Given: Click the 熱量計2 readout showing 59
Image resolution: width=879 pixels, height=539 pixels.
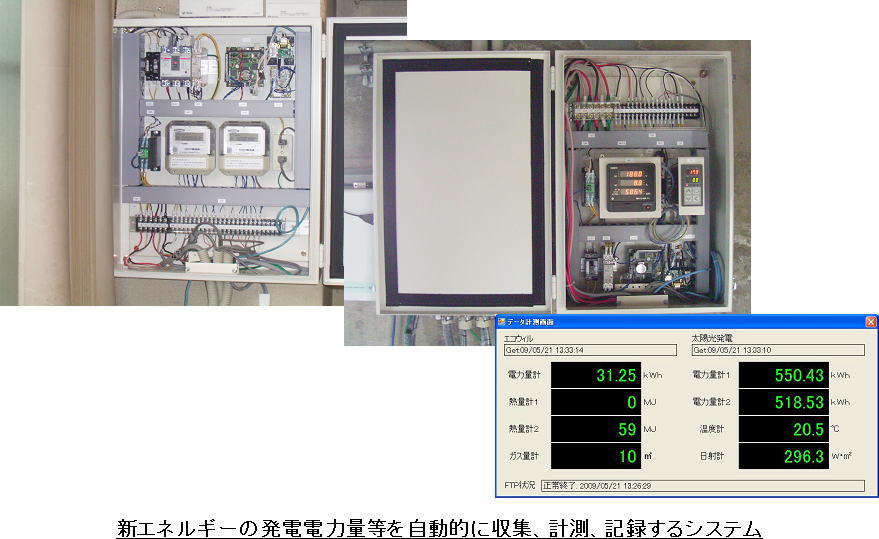Looking at the screenshot, I should click(x=596, y=429).
